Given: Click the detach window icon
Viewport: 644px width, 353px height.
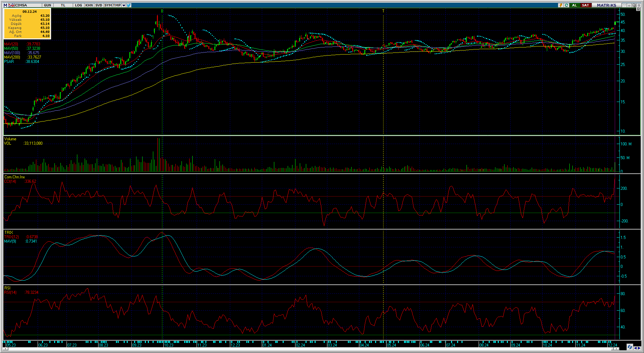Looking at the screenshot, I should (634, 5).
